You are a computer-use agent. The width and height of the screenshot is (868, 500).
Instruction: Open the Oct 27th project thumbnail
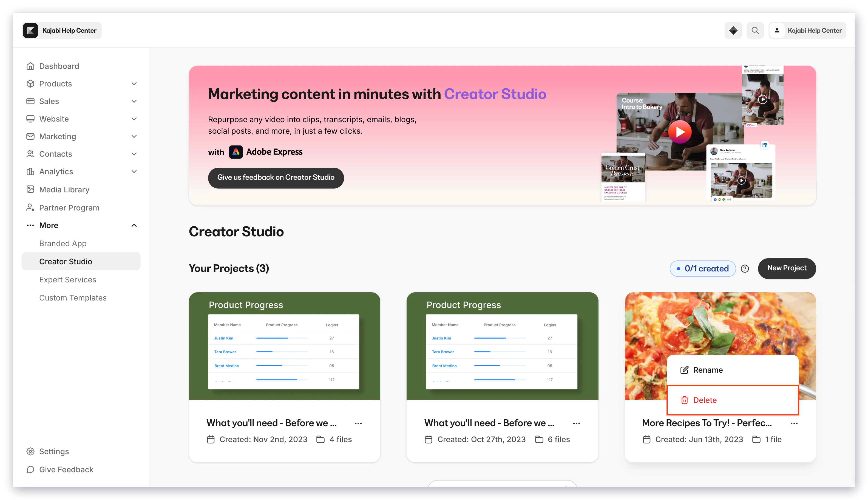[x=502, y=346]
